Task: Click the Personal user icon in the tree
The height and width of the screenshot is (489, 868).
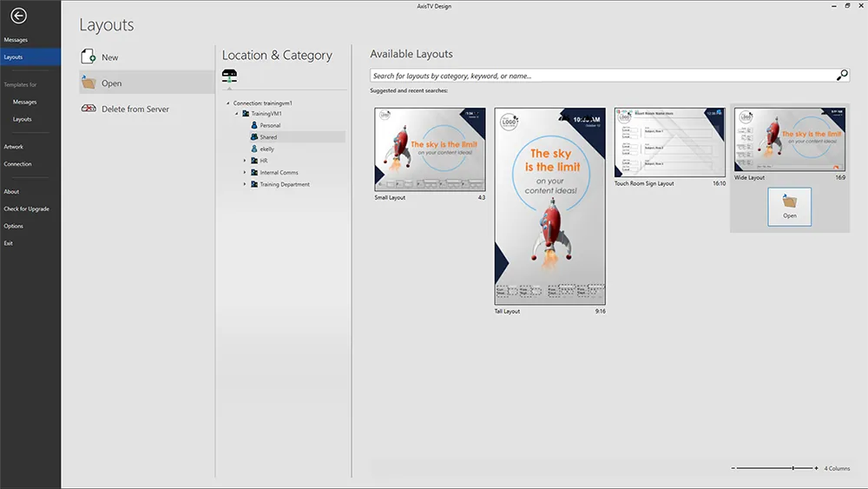Action: click(254, 125)
